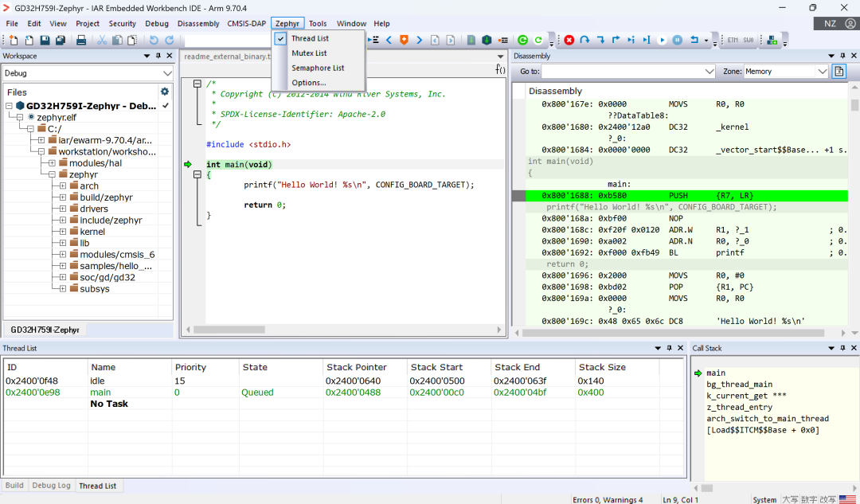Click the Cut scissors icon

pos(102,40)
